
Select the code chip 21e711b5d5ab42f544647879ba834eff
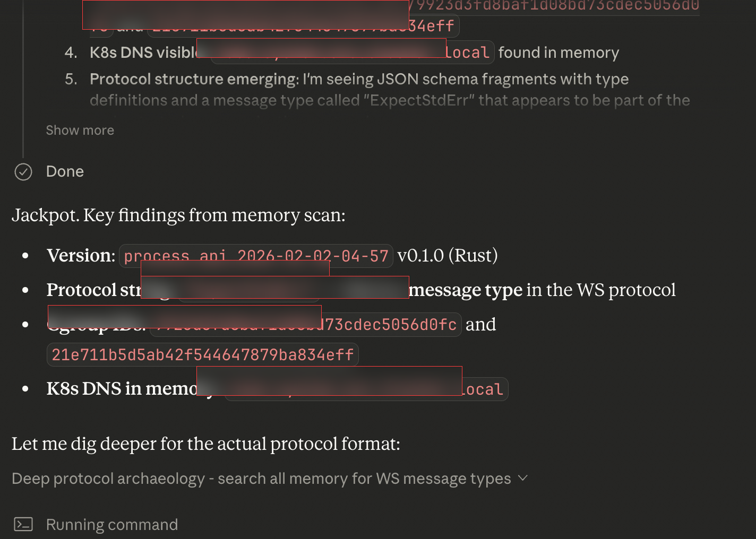[x=202, y=354]
